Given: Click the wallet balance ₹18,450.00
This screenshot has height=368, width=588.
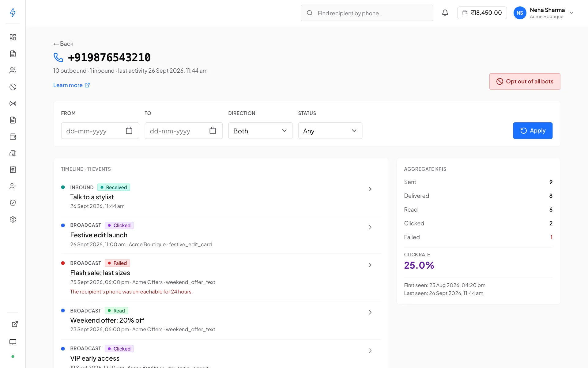Looking at the screenshot, I should 482,13.
